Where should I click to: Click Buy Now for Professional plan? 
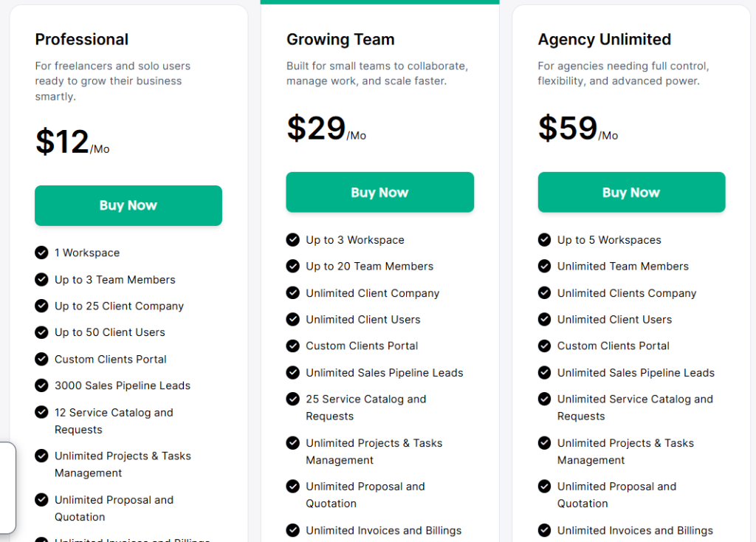point(128,205)
